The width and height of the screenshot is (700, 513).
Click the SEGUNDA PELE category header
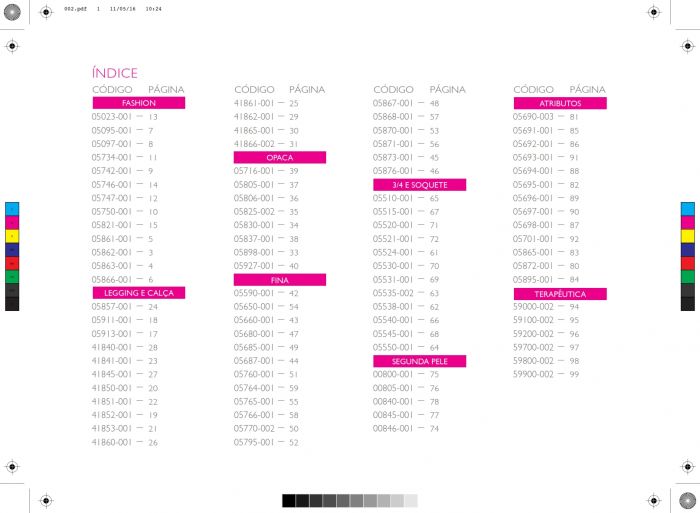click(x=420, y=361)
